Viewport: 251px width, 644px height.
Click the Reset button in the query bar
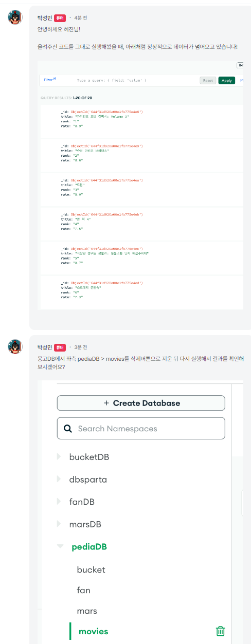pyautogui.click(x=208, y=80)
